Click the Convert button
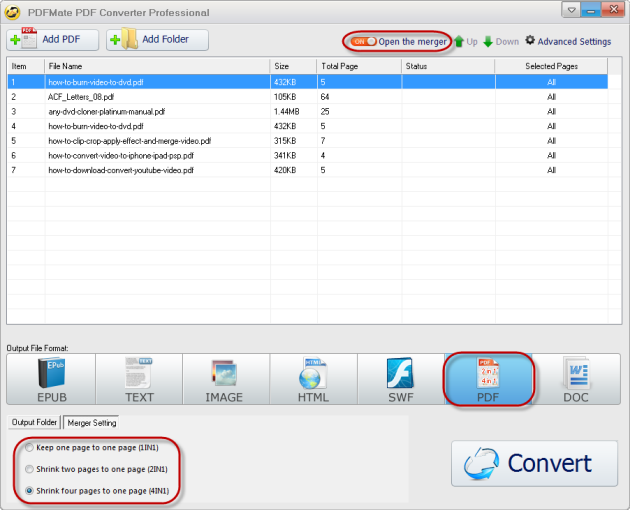The width and height of the screenshot is (630, 510). (534, 463)
